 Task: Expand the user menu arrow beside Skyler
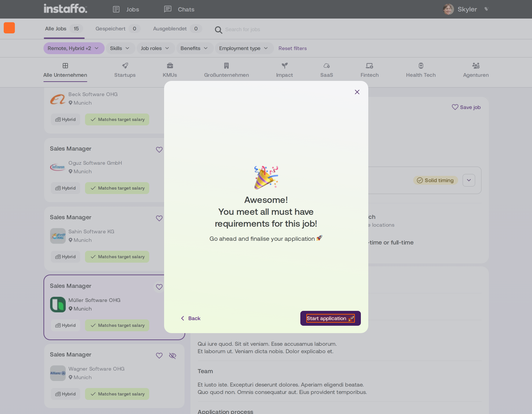(486, 9)
